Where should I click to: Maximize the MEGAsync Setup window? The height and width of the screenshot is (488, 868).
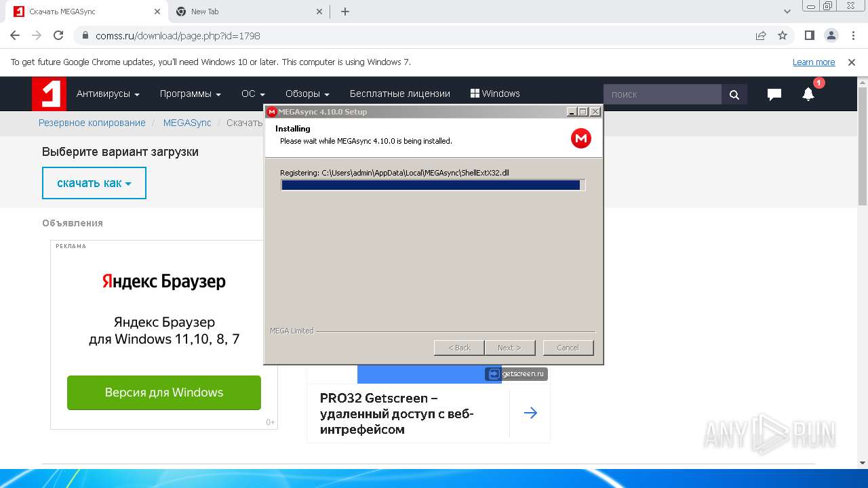point(583,112)
